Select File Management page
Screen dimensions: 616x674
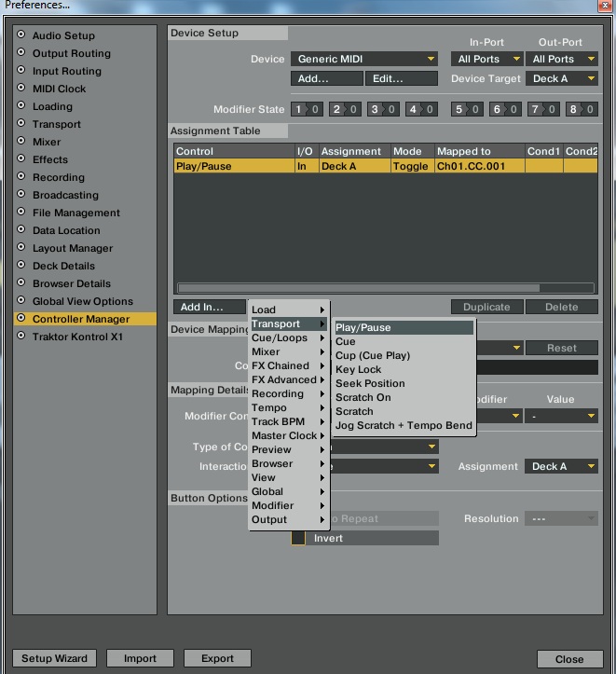76,213
